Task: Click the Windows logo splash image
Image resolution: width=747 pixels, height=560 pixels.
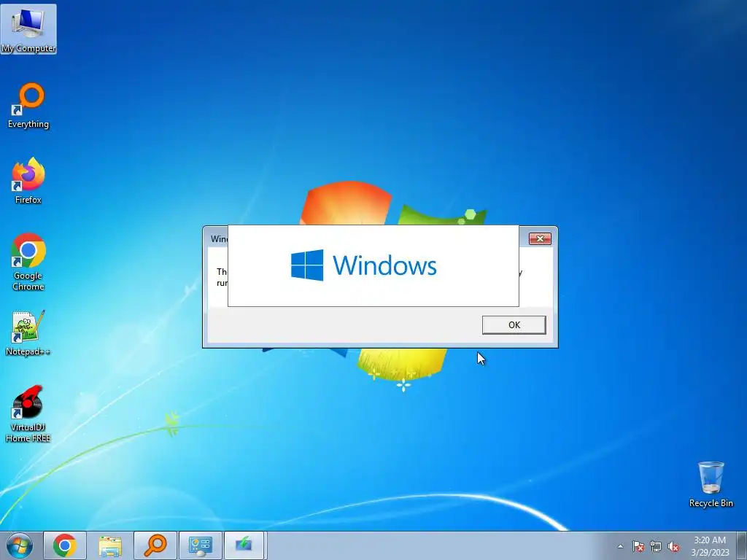Action: [x=373, y=265]
